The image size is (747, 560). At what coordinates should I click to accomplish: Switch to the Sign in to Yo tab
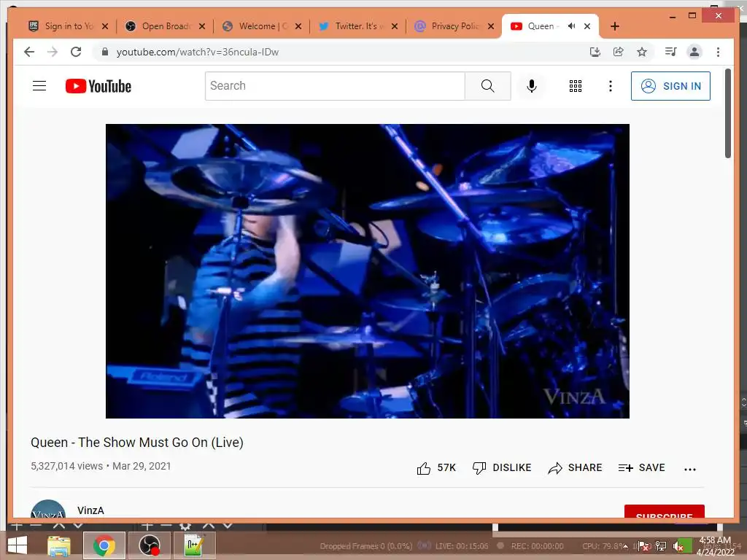point(69,26)
